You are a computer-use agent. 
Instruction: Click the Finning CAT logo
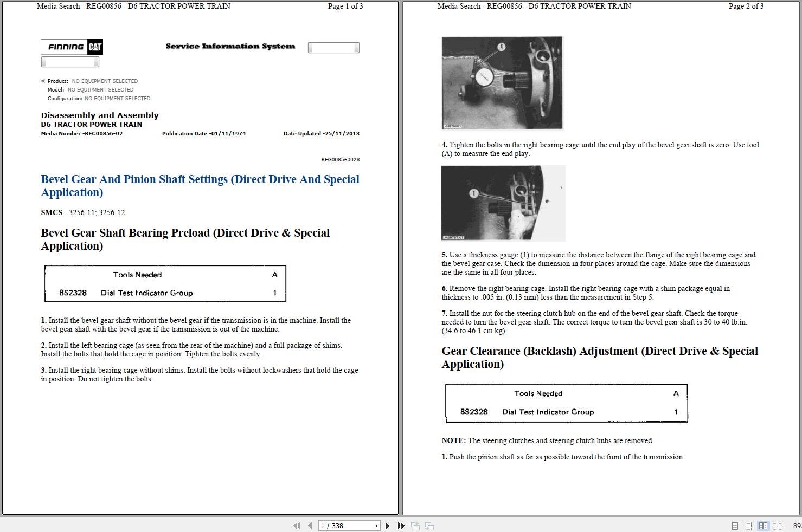[x=72, y=47]
